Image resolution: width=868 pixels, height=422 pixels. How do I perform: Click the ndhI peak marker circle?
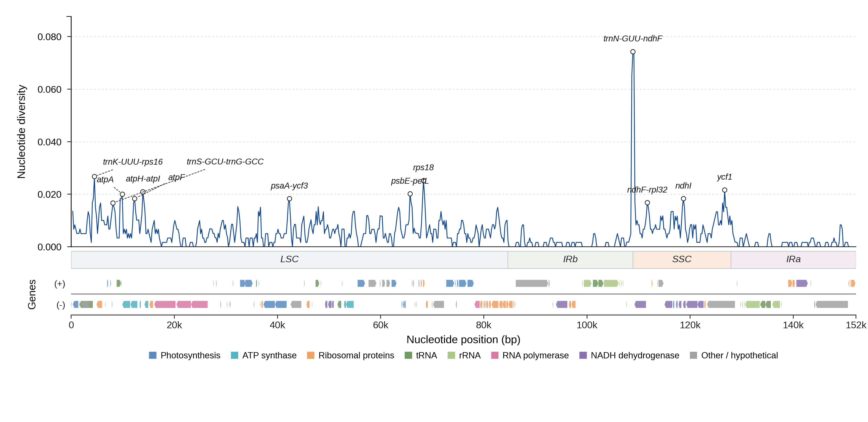click(683, 199)
